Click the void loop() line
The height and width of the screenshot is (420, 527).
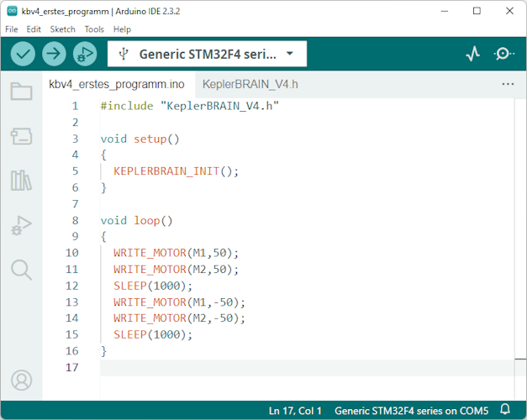(136, 220)
